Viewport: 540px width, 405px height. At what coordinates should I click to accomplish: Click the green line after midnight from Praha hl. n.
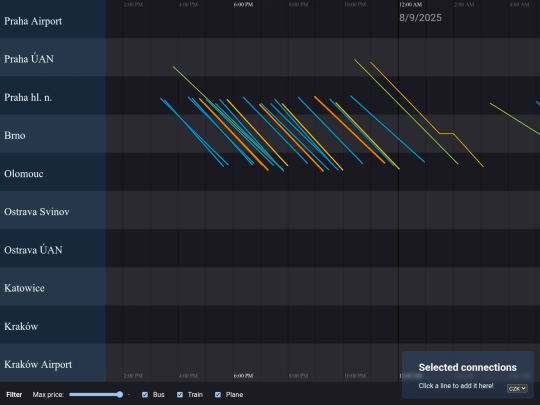coord(515,119)
